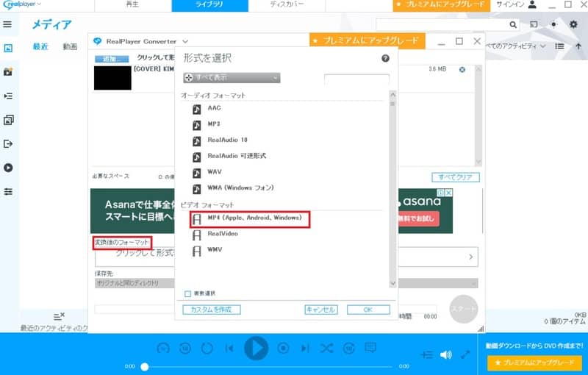Skip to the next track
The image size is (588, 375).
coord(305,349)
